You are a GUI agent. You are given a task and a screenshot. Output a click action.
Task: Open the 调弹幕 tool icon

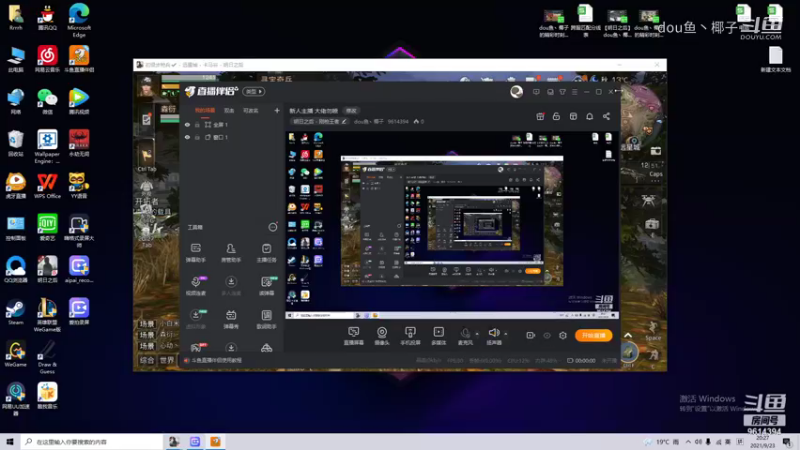pos(266,286)
